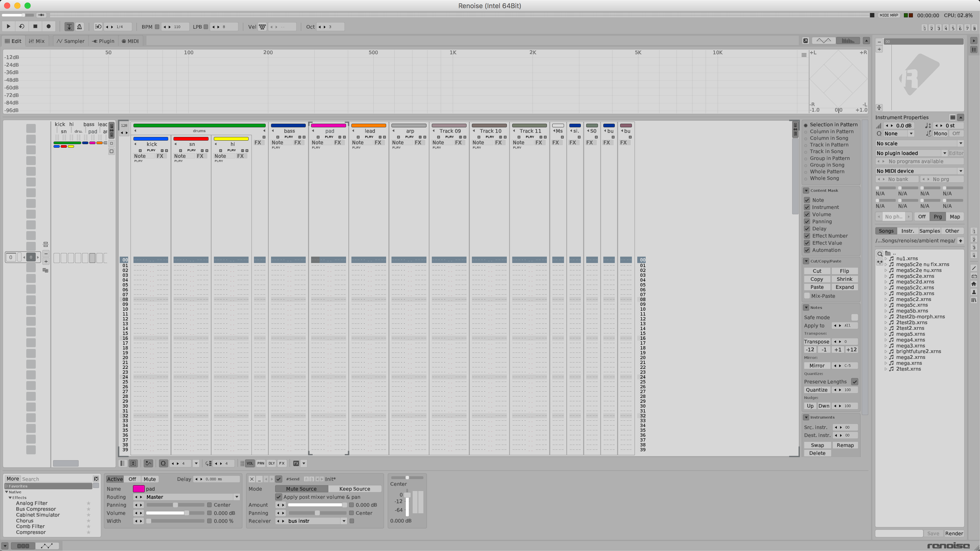Toggle the Instrument content mask checkbox
This screenshot has height=551, width=980.
pos(807,207)
